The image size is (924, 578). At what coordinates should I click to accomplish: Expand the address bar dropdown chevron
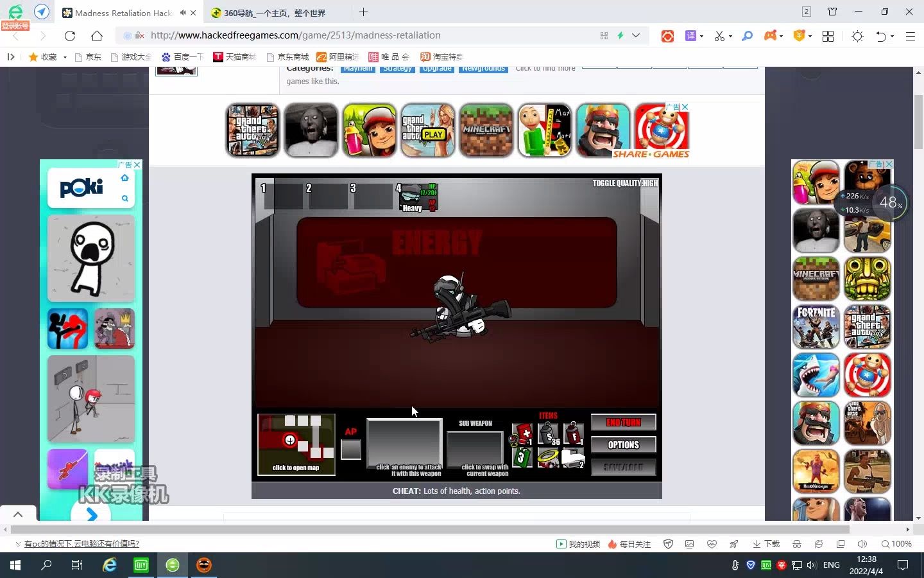click(x=636, y=35)
